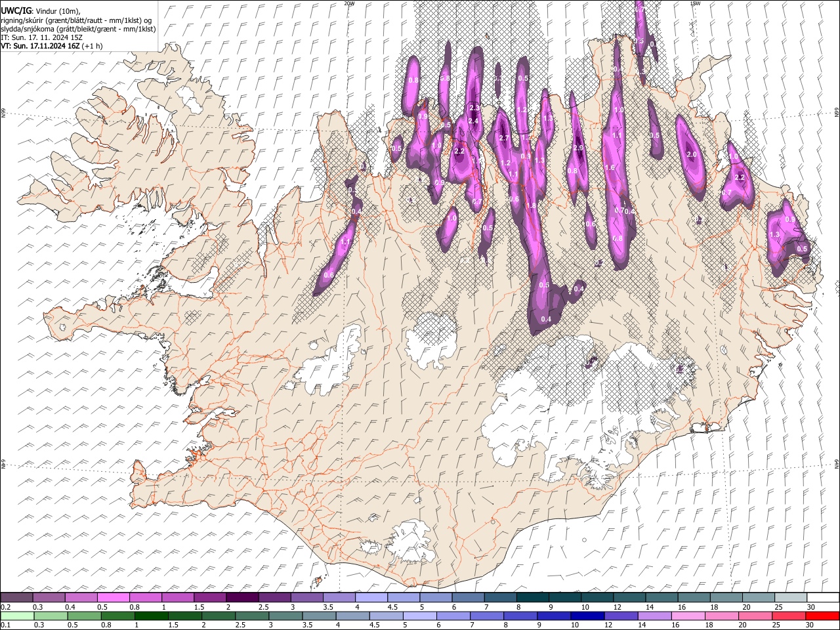Pick the bright red lower swatch starting at 30
The image size is (840, 630).
click(x=823, y=616)
